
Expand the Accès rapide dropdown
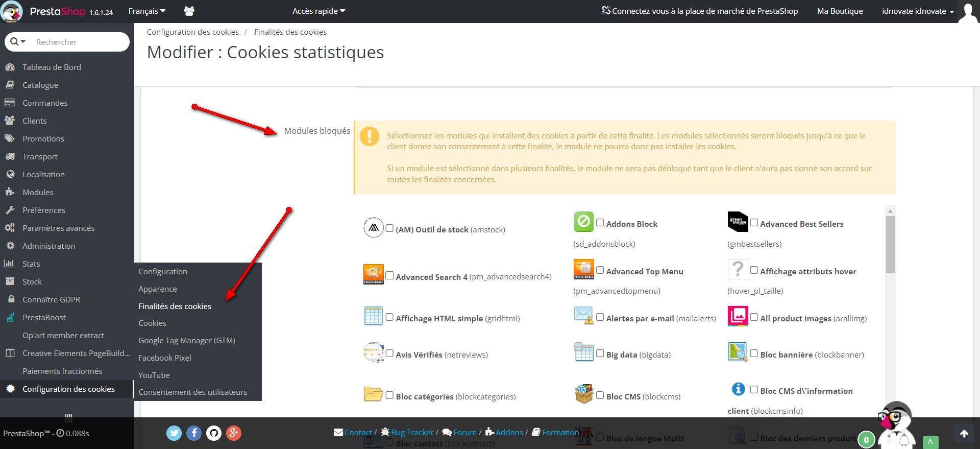pos(319,11)
